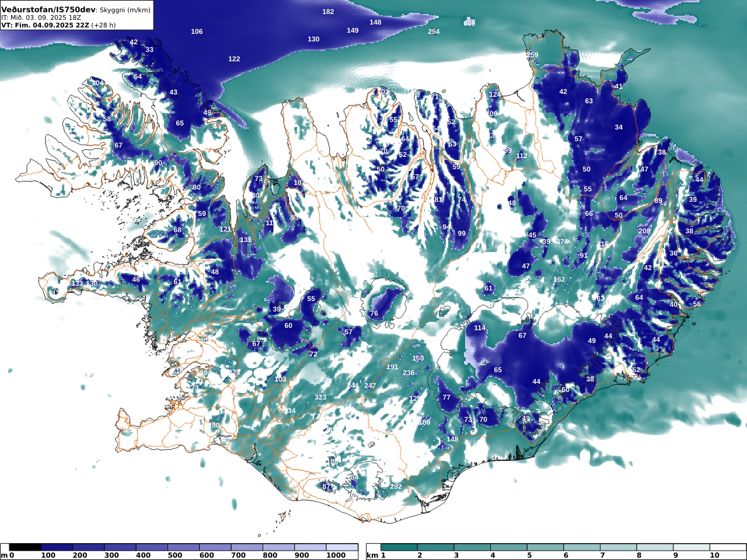This screenshot has height=560, width=747.
Task: Select the 5–6 km teal legend swatch
Action: [x=545, y=547]
